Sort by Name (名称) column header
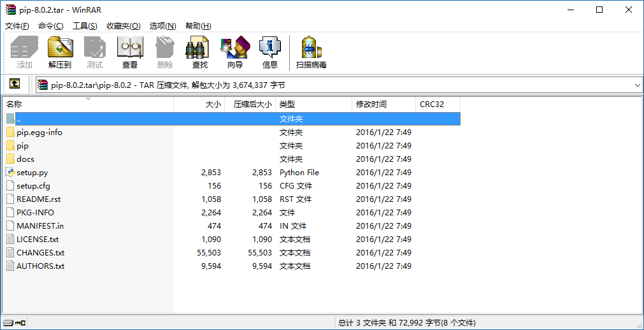The width and height of the screenshot is (644, 330). [88, 104]
